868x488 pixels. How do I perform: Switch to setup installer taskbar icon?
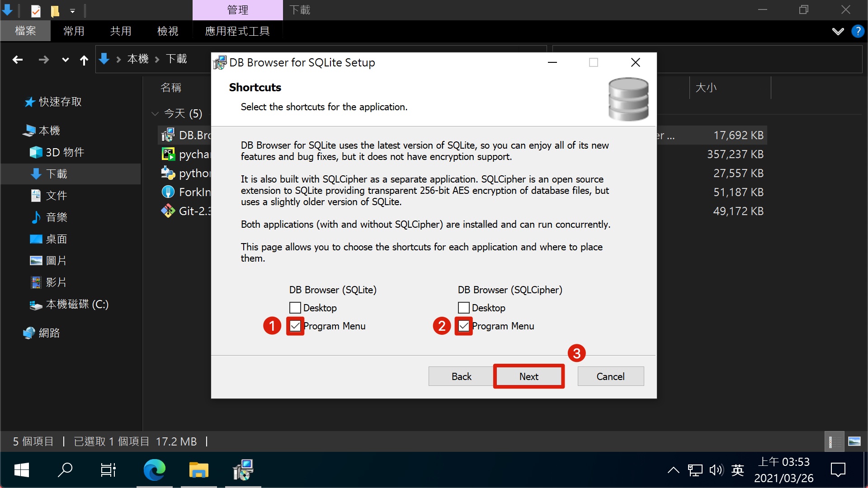(243, 470)
